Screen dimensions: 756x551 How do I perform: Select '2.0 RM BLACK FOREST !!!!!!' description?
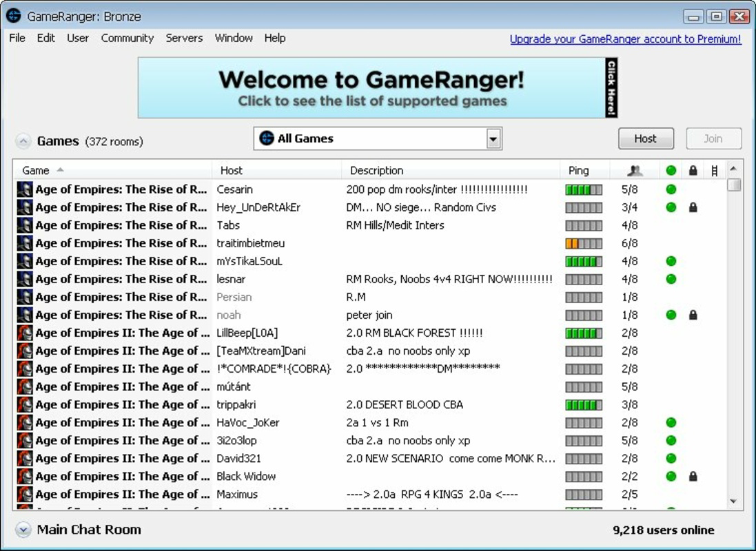tap(414, 333)
